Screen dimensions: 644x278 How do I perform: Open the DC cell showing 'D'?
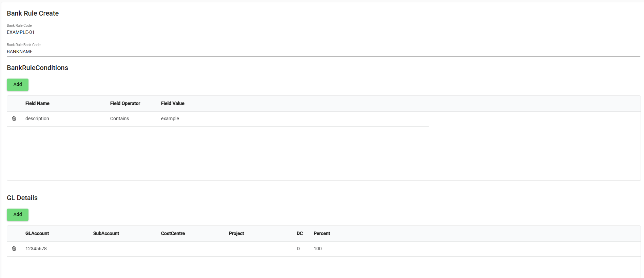point(298,249)
